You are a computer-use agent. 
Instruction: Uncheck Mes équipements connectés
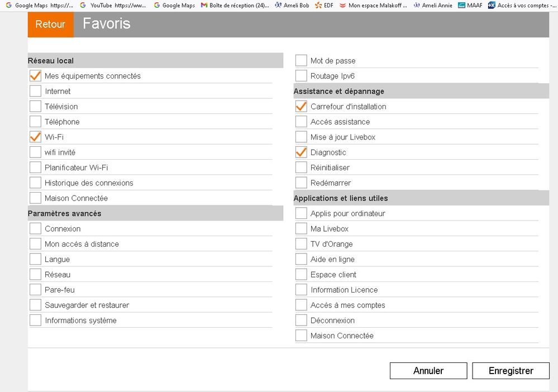[x=36, y=76]
